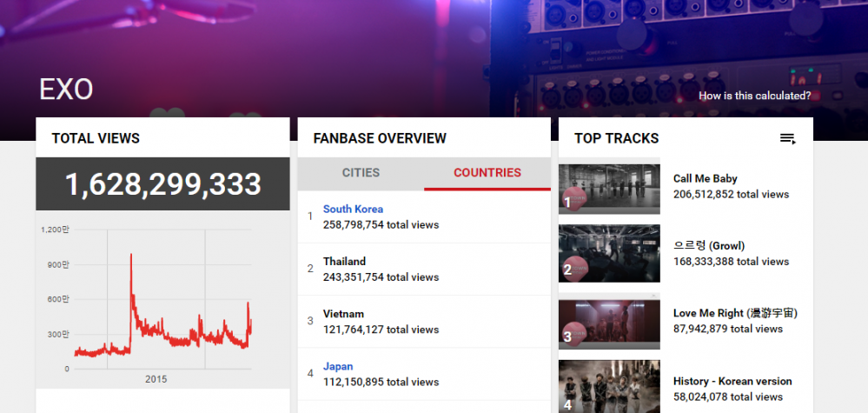The height and width of the screenshot is (413, 868).
Task: Click the 으르렁 (Growl) track title
Action: click(709, 246)
